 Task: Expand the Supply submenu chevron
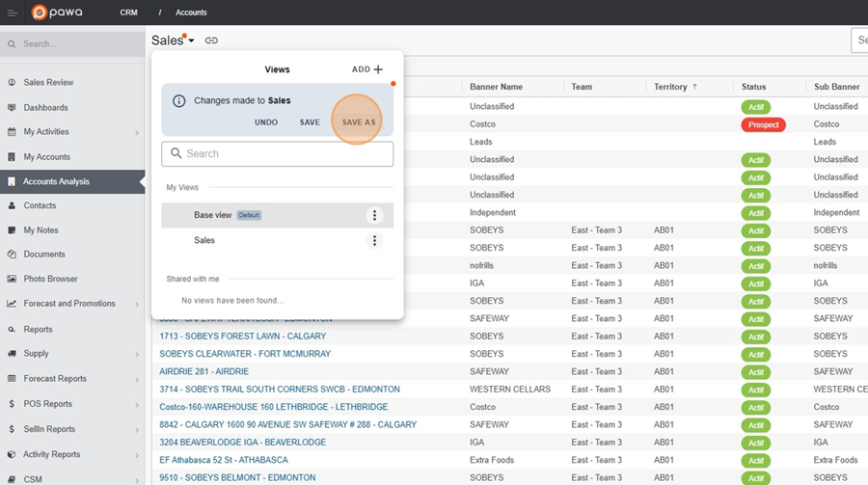137,354
